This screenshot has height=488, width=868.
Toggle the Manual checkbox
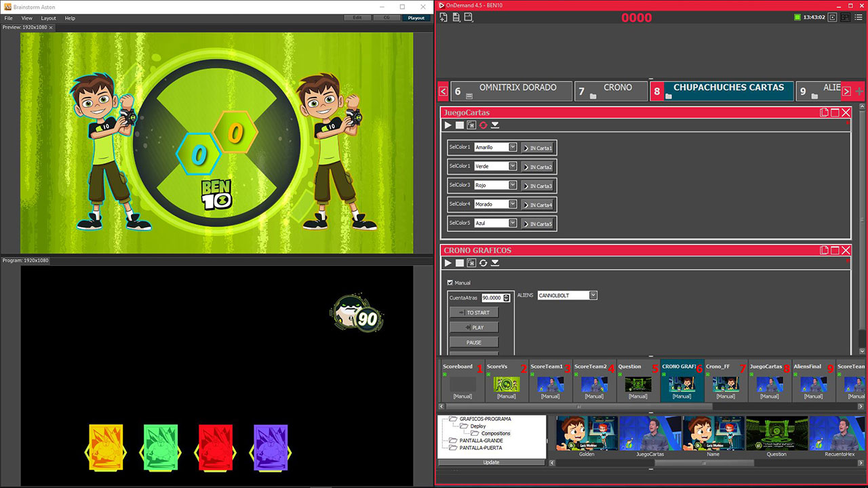pos(450,283)
